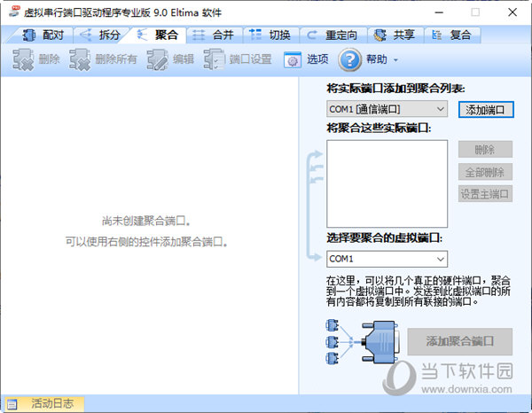Image resolution: width=532 pixels, height=413 pixels.
Task: Click 删除所有 (Delete all) toolbar icon
Action: pyautogui.click(x=81, y=60)
